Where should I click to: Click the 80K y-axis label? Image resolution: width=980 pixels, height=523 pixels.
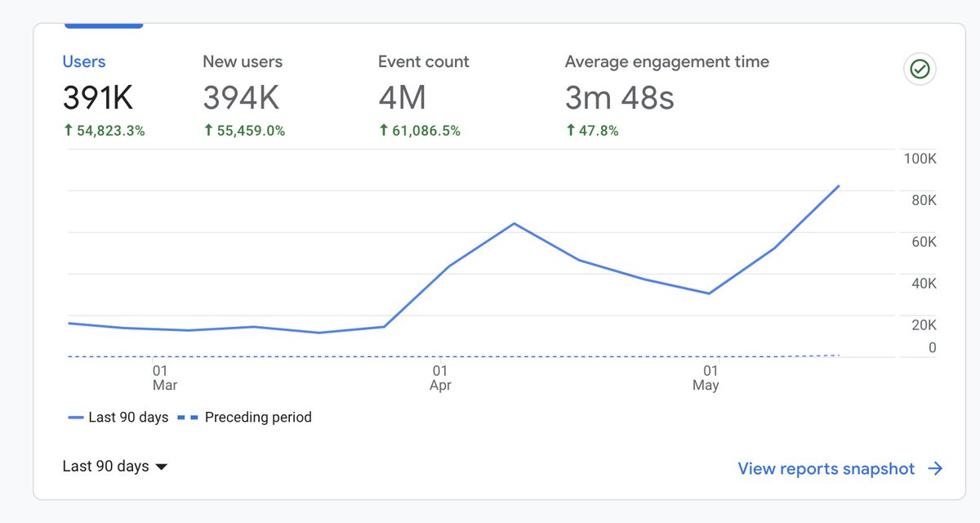point(924,200)
